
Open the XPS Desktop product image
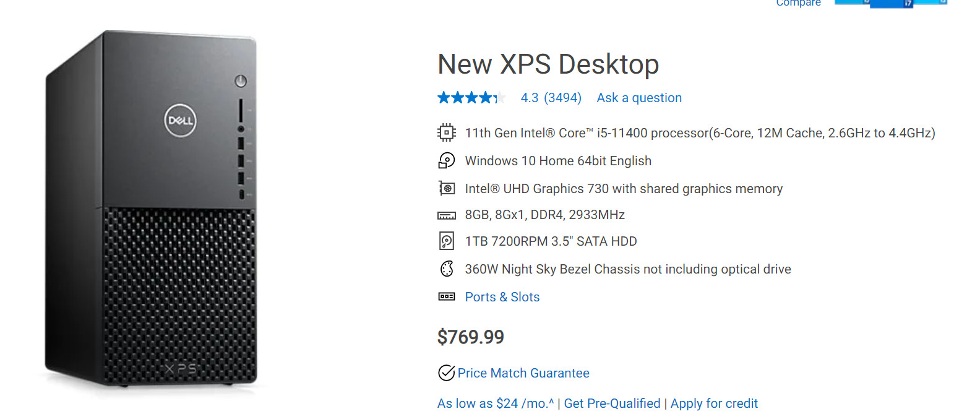(151, 209)
